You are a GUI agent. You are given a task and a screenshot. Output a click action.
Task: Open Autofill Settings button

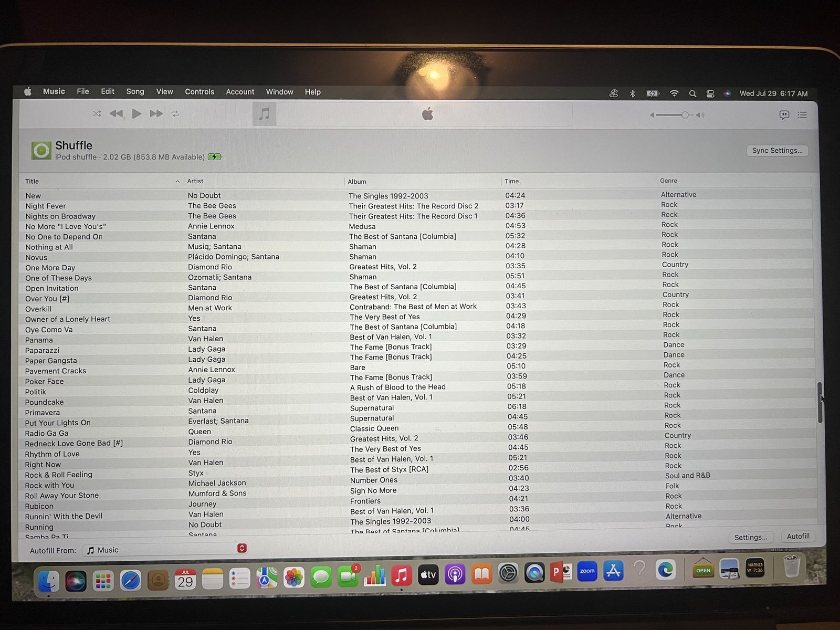(750, 537)
